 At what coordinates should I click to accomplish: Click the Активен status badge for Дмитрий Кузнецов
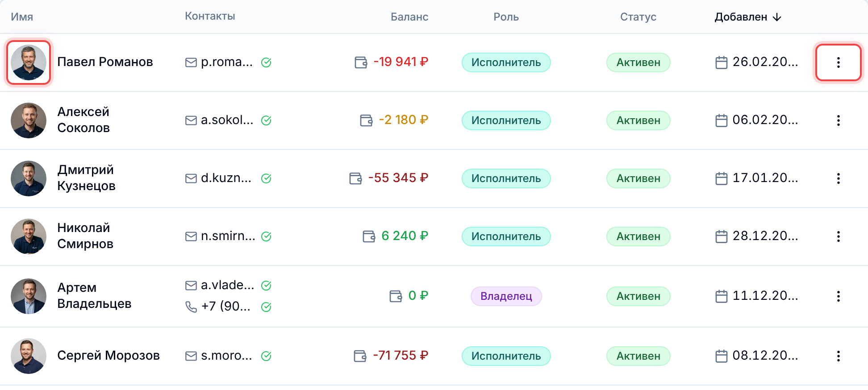(638, 178)
